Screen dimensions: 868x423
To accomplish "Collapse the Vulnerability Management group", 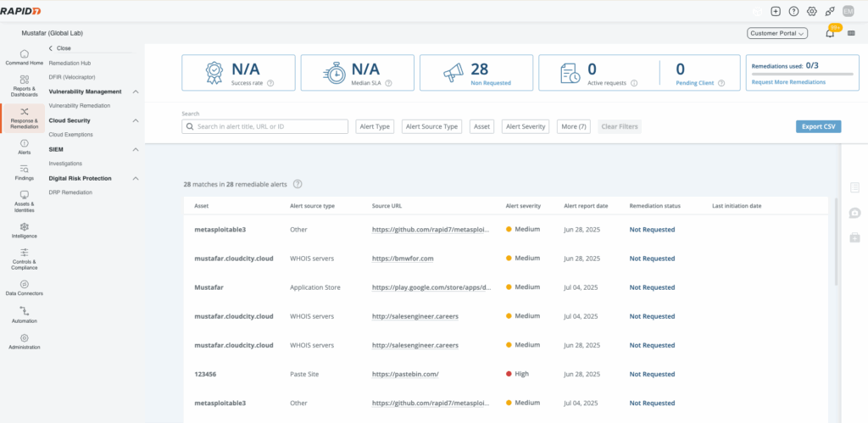I will pyautogui.click(x=136, y=92).
